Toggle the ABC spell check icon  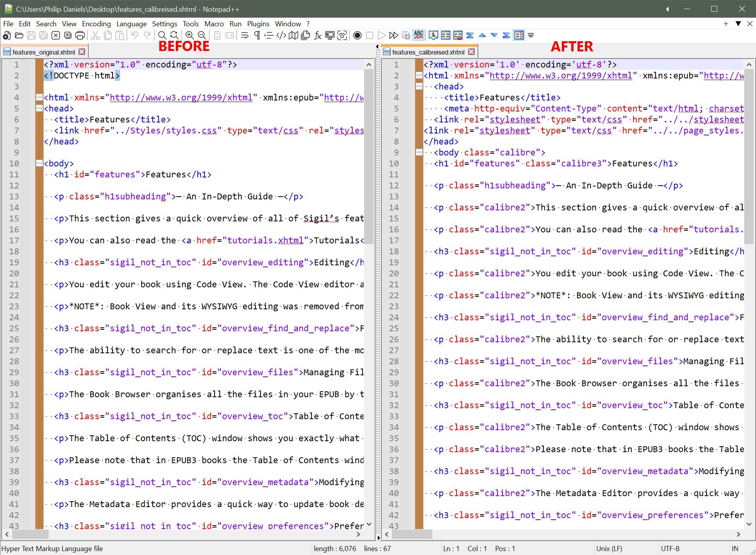coord(419,35)
